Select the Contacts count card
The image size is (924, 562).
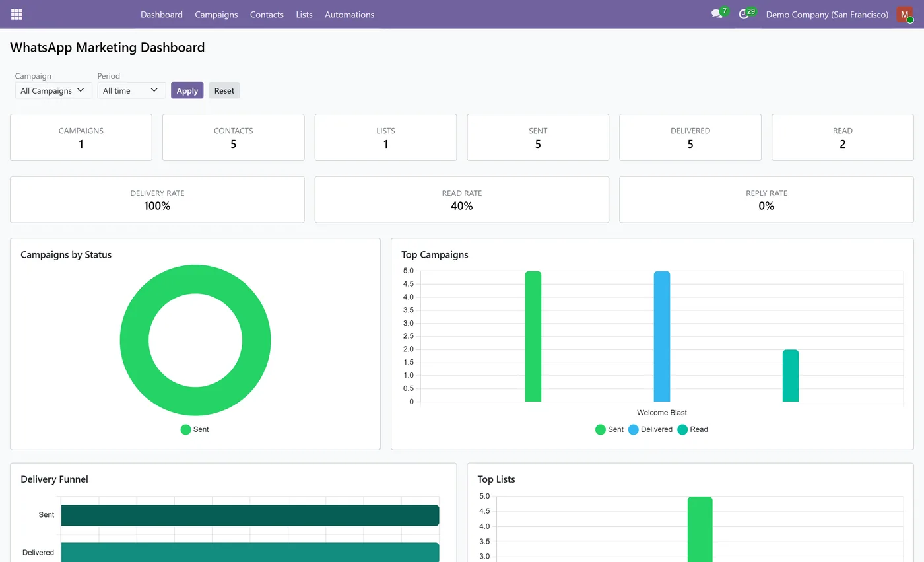[x=234, y=137]
